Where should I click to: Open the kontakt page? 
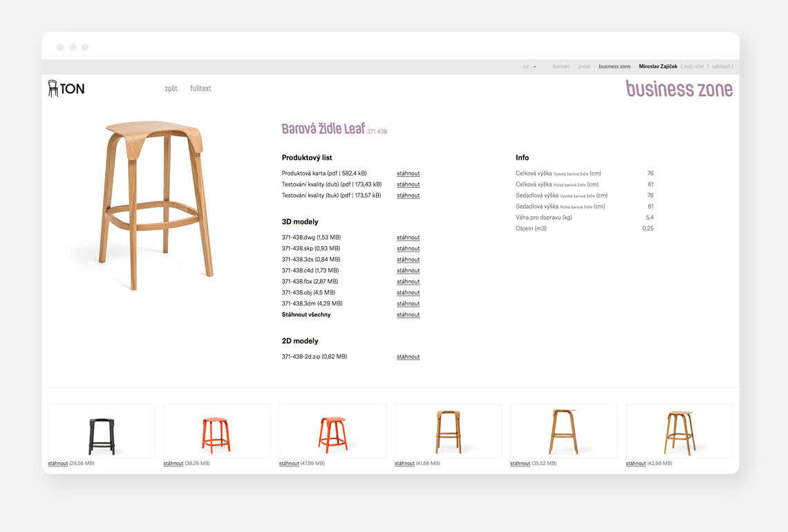561,67
